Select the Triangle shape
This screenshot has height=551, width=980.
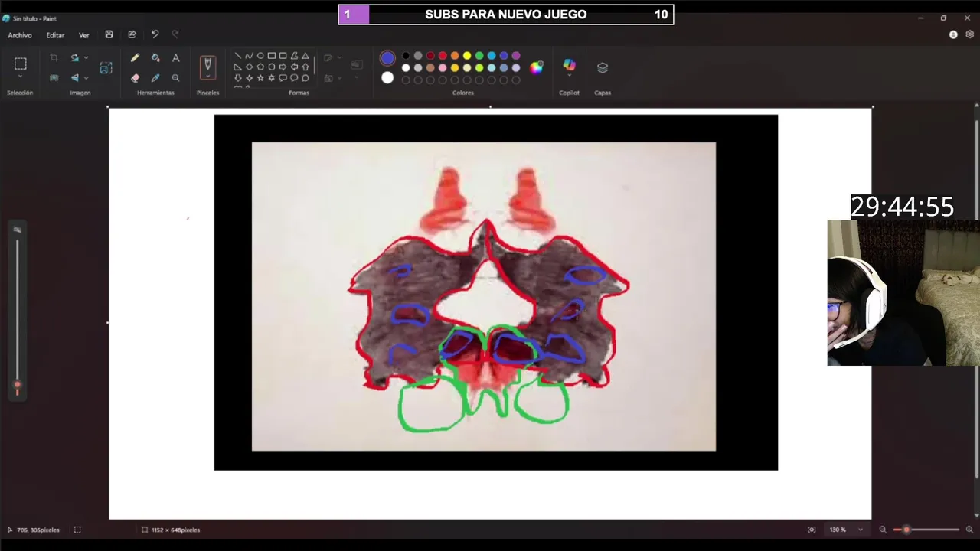tap(305, 56)
